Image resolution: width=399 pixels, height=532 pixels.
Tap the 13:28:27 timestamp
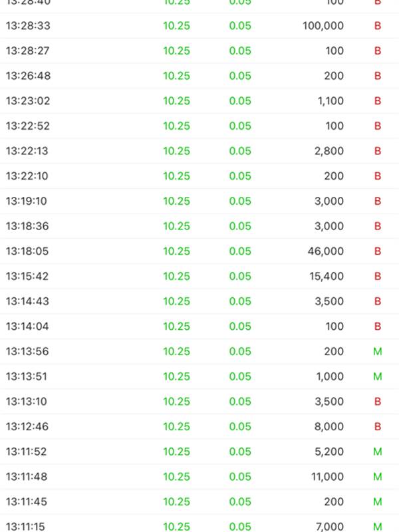(x=28, y=51)
